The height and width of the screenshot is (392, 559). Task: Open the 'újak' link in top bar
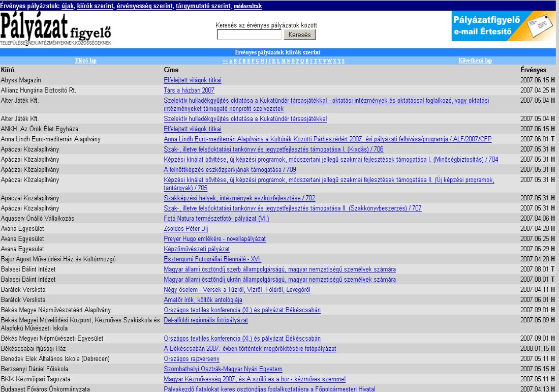point(68,6)
